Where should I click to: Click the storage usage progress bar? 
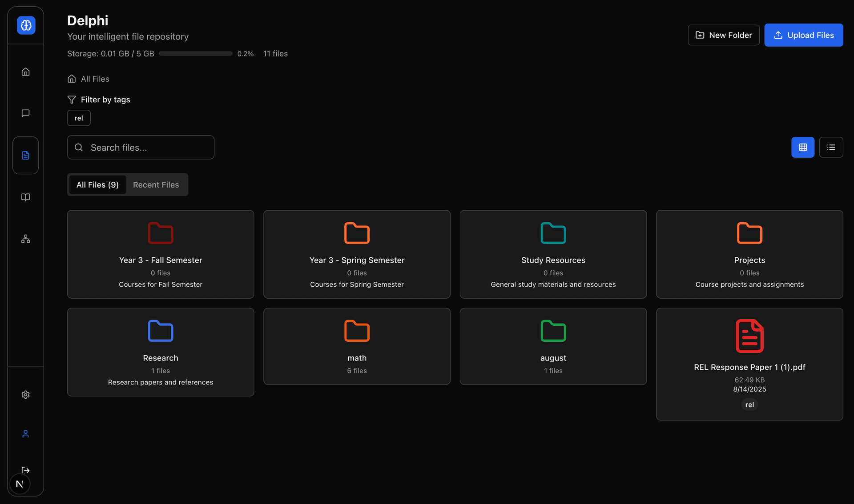click(195, 54)
